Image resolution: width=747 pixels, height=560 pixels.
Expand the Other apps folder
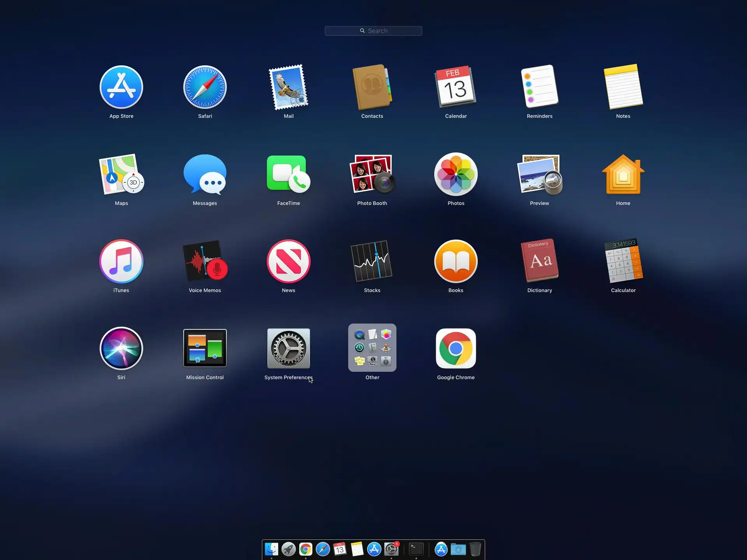tap(372, 348)
